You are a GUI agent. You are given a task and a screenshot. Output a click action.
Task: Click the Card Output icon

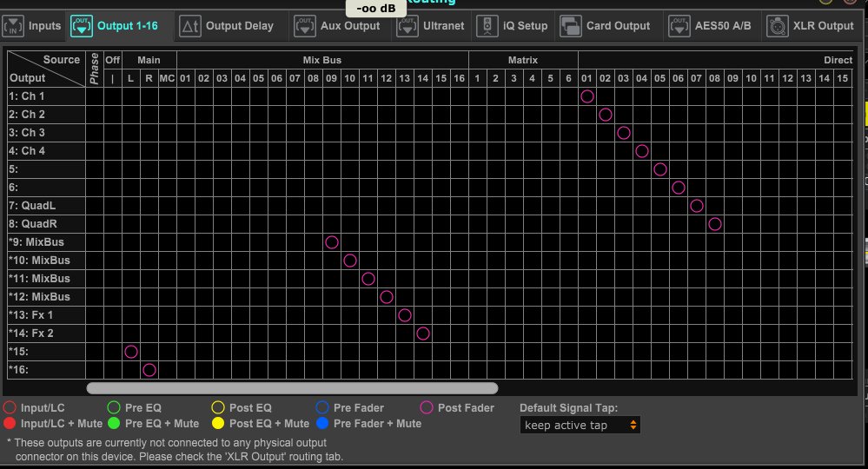pyautogui.click(x=570, y=26)
